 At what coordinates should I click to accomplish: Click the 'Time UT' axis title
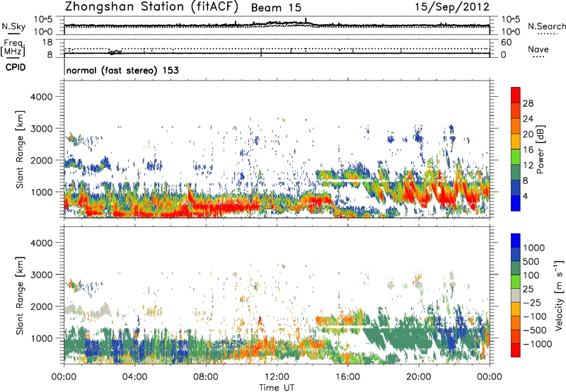277,388
